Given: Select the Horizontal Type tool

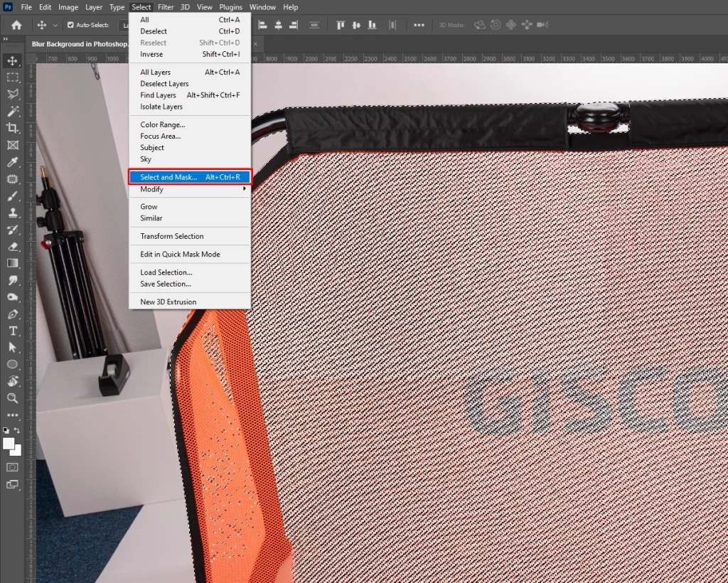Looking at the screenshot, I should pos(13,331).
